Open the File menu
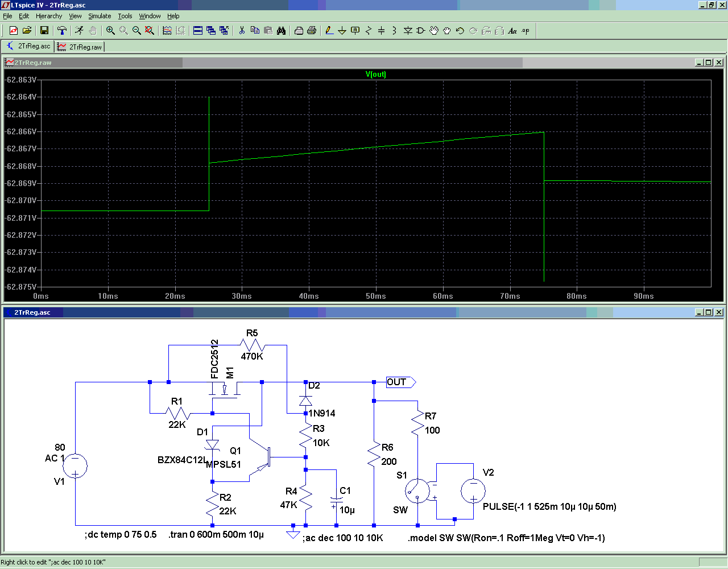Screen dimensions: 728x569 (x=7, y=16)
